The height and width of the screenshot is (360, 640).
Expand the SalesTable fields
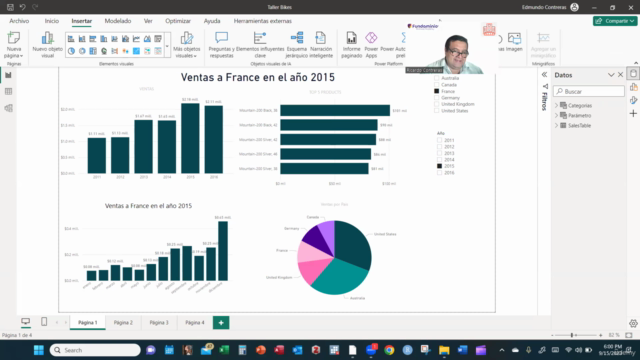tap(556, 125)
